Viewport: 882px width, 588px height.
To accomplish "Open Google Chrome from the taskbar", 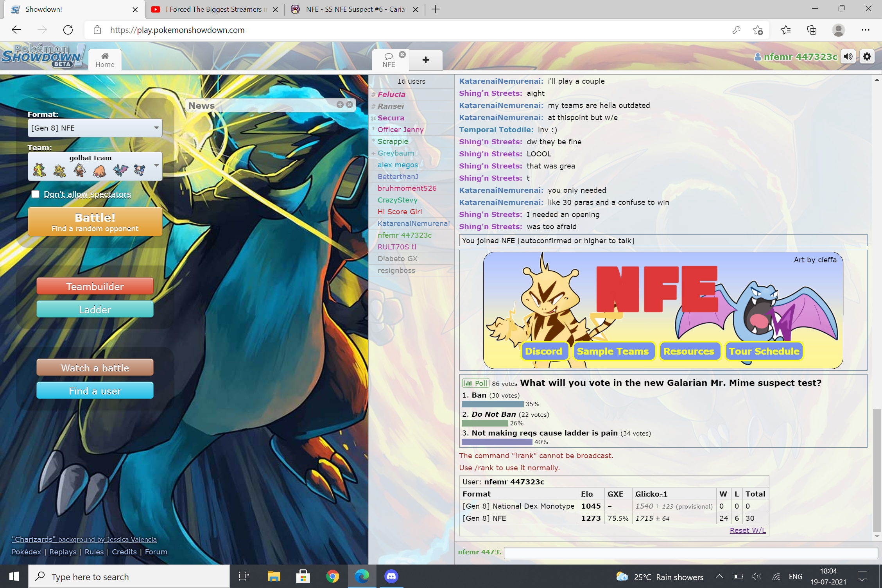I will click(332, 576).
